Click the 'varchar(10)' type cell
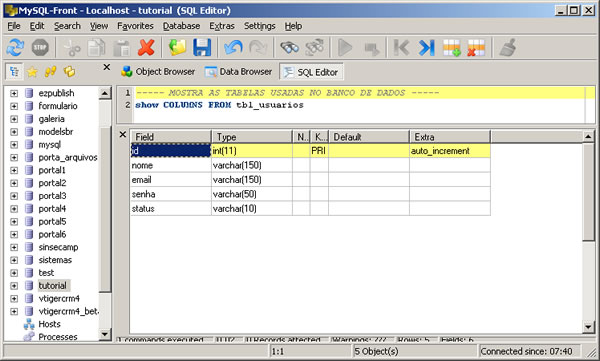 [x=252, y=209]
